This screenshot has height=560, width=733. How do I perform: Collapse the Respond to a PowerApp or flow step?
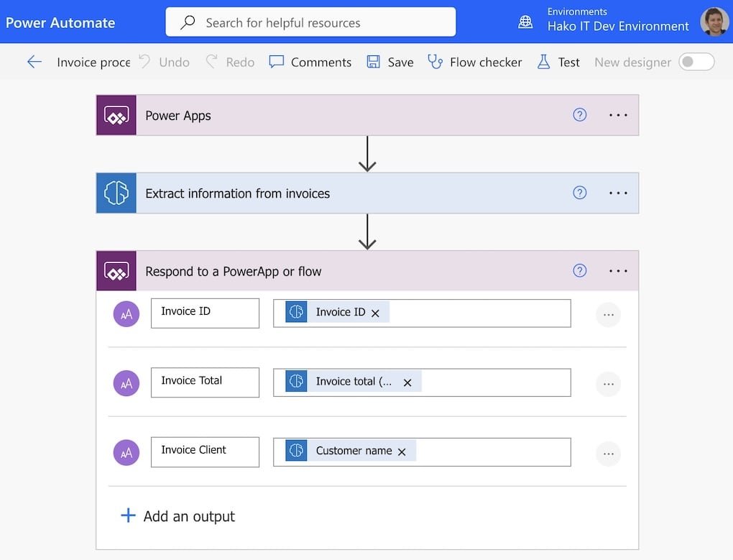(367, 271)
